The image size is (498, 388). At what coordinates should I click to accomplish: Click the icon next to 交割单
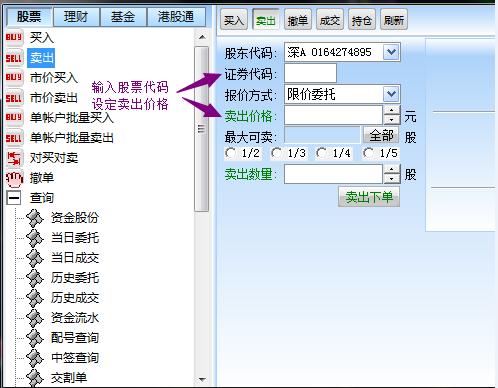click(35, 378)
